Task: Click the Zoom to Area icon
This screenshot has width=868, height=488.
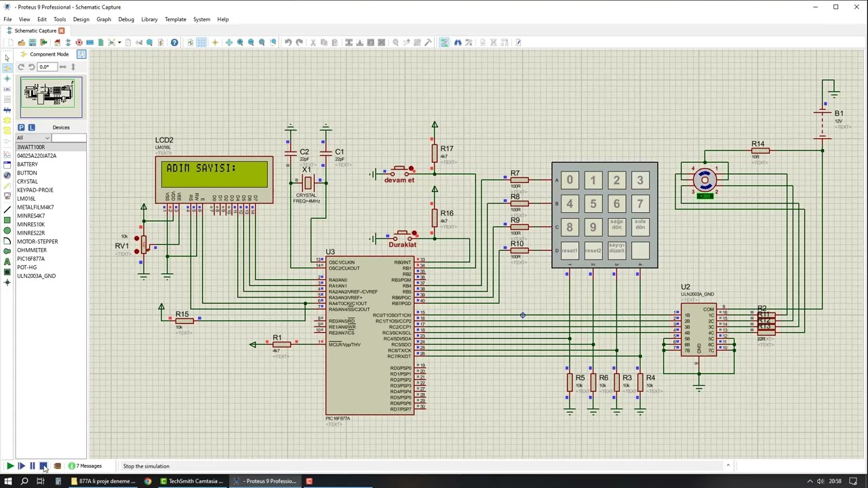Action: tap(273, 43)
